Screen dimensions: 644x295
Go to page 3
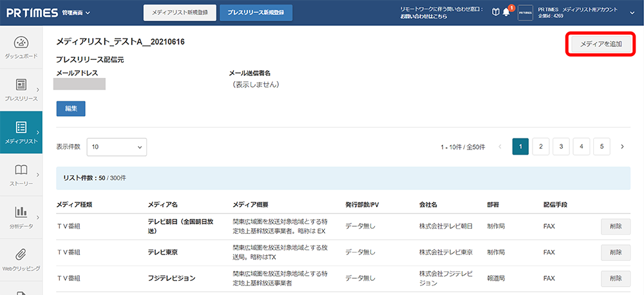point(561,146)
